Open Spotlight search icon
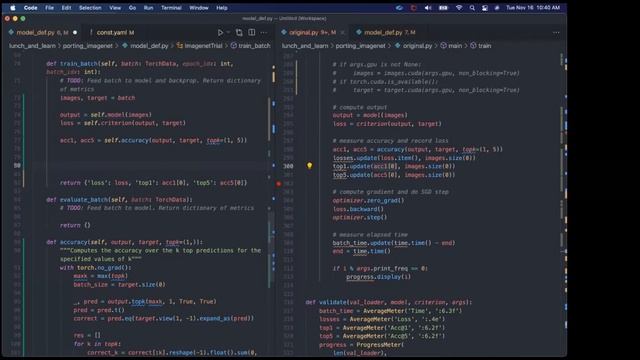 click(472, 8)
